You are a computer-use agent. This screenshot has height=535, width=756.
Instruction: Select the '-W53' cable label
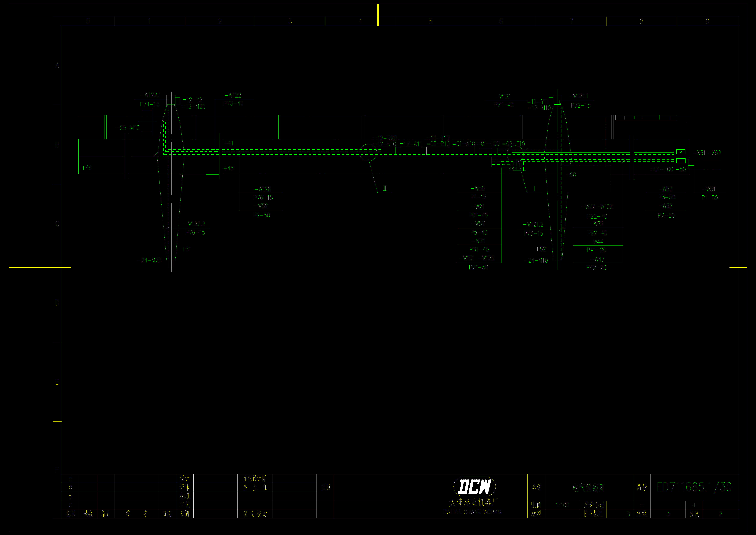(665, 189)
